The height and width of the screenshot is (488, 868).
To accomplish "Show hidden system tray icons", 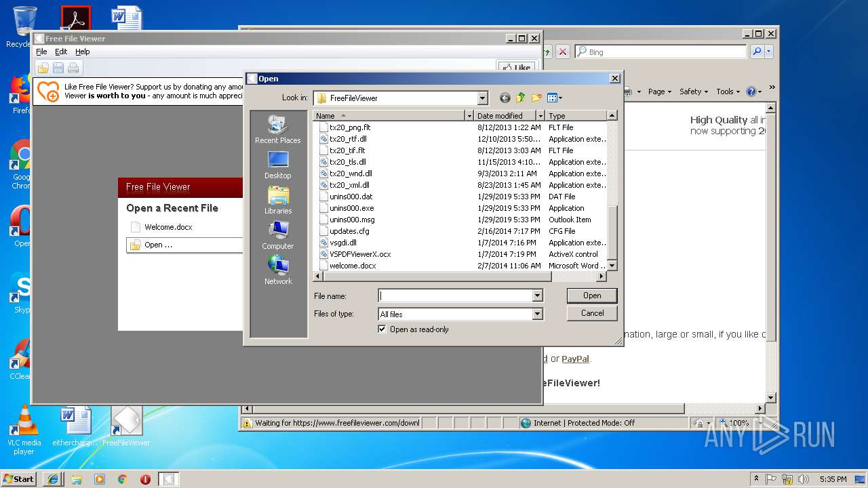I will pos(756,479).
